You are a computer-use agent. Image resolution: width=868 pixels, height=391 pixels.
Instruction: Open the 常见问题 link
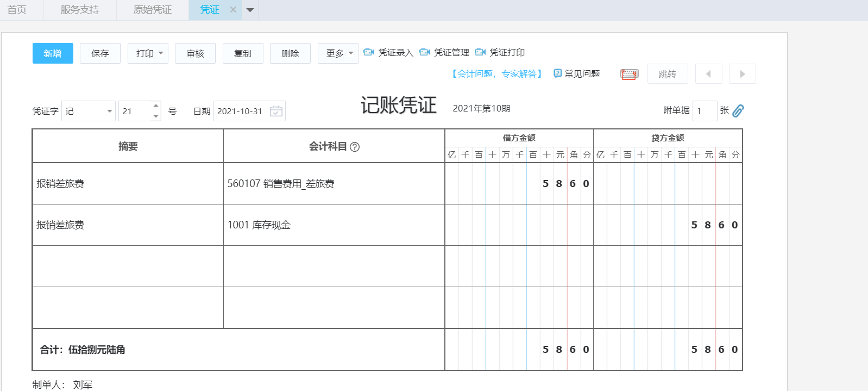pos(582,73)
